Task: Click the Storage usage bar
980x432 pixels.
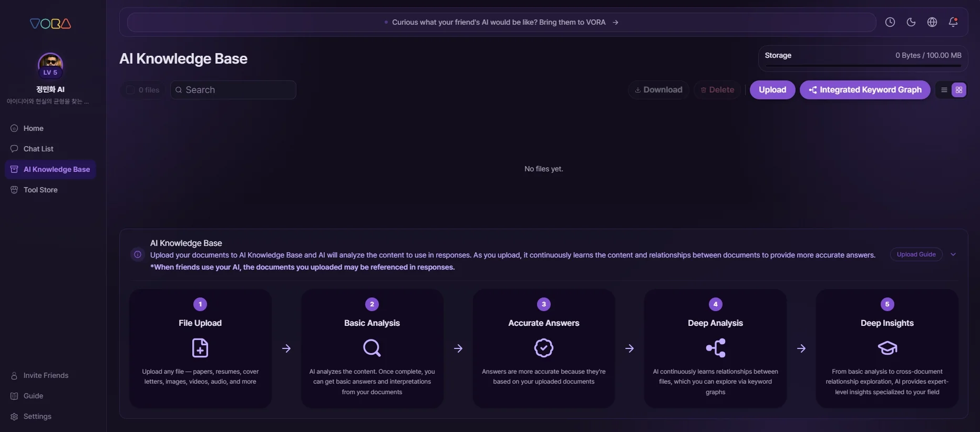Action: tap(863, 66)
